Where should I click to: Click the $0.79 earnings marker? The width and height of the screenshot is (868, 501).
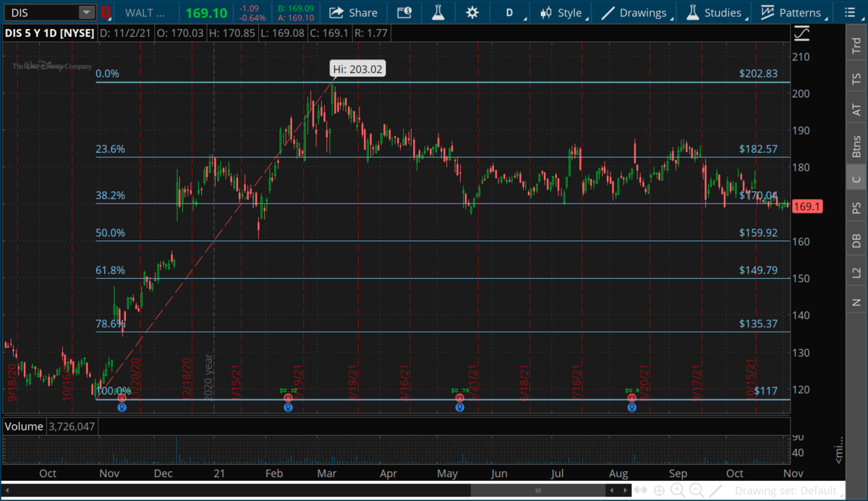click(x=459, y=390)
